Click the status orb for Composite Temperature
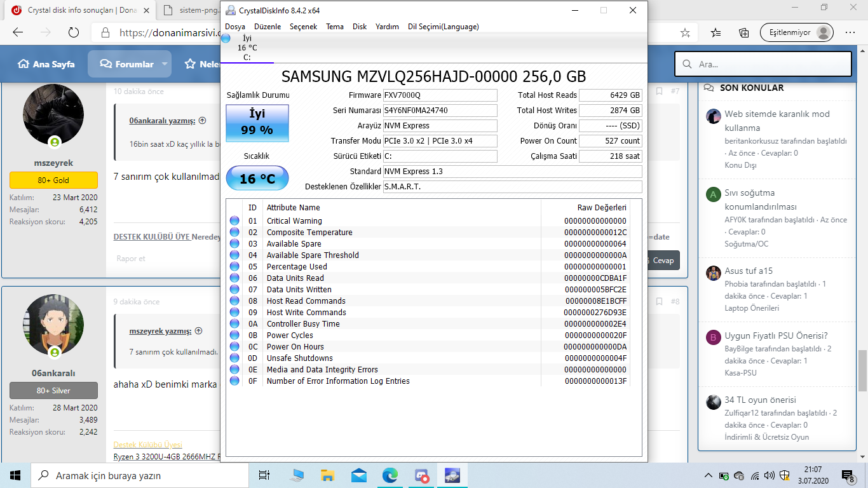Image resolution: width=868 pixels, height=488 pixels. click(235, 233)
